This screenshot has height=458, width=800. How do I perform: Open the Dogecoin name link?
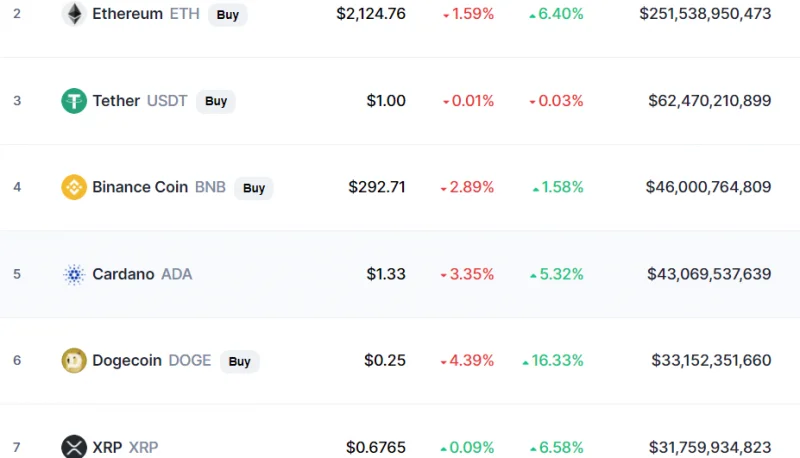click(x=127, y=361)
